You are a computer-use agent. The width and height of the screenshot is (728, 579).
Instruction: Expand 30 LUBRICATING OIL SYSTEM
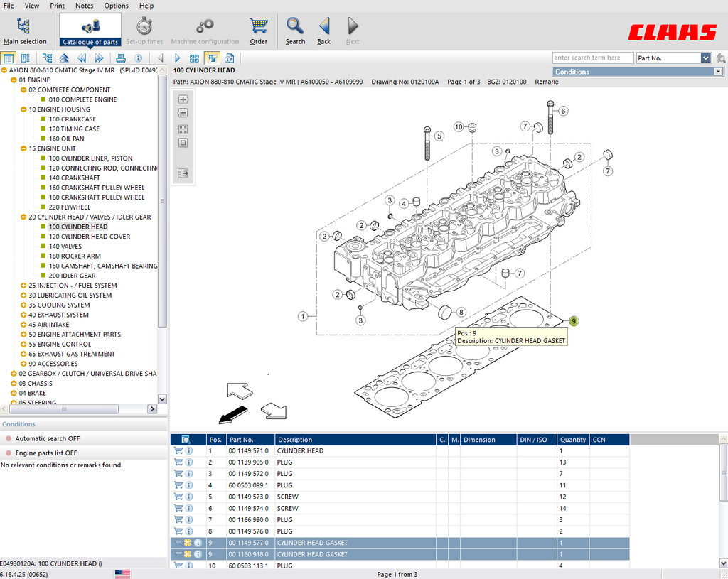pyautogui.click(x=23, y=295)
